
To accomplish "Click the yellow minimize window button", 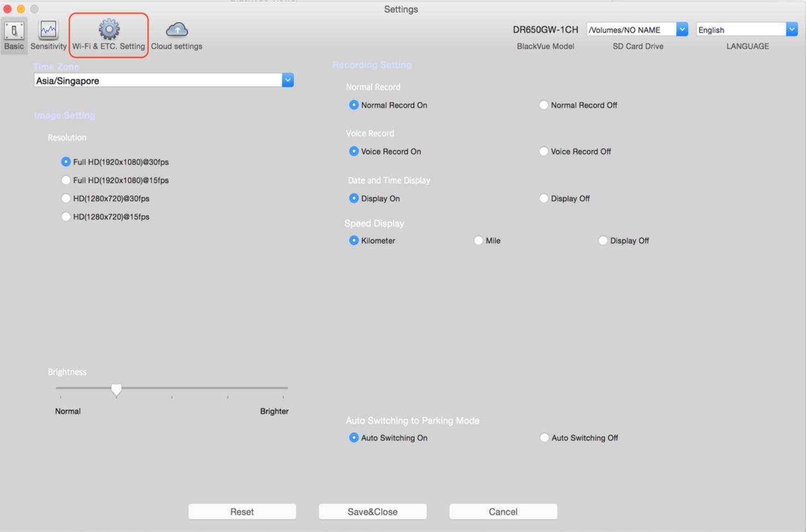I will [21, 9].
